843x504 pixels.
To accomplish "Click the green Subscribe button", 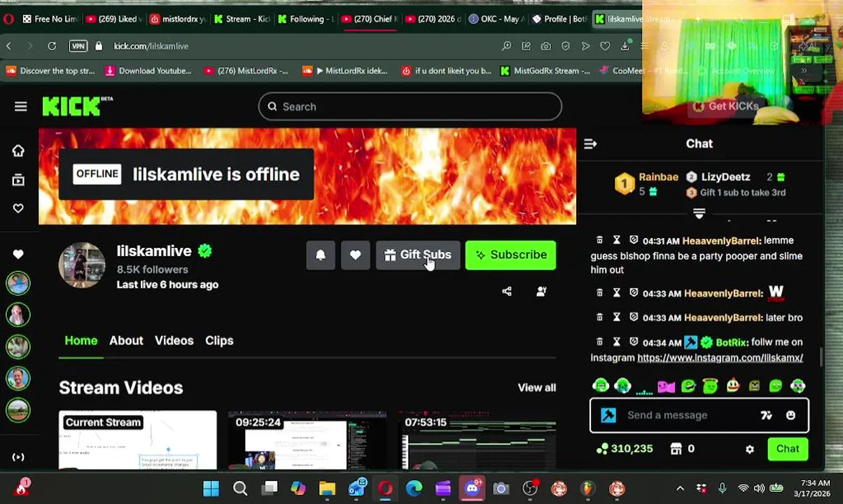I will coord(510,255).
